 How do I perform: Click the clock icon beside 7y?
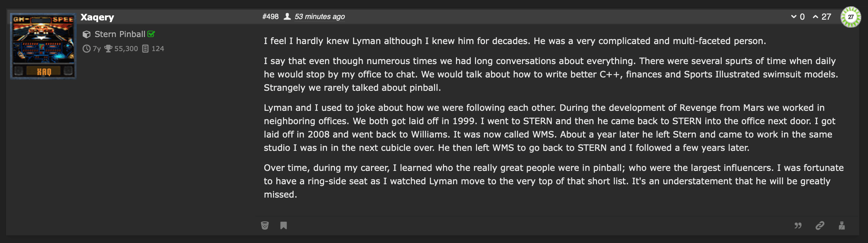[x=87, y=49]
